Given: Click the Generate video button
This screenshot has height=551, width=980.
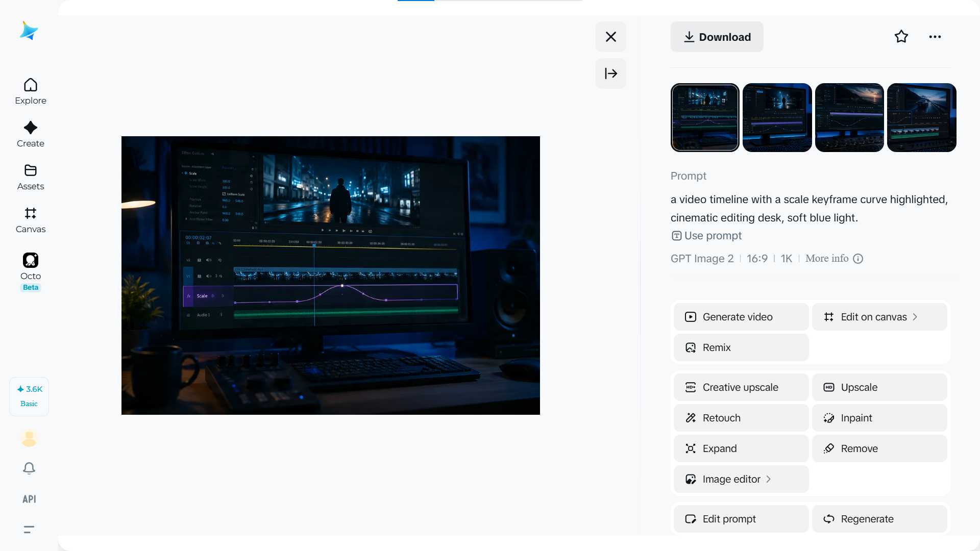Looking at the screenshot, I should (741, 317).
